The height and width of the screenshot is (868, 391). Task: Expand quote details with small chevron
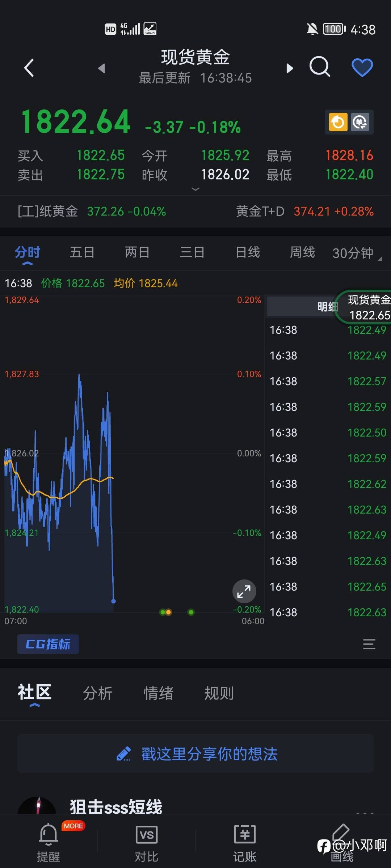[x=195, y=189]
